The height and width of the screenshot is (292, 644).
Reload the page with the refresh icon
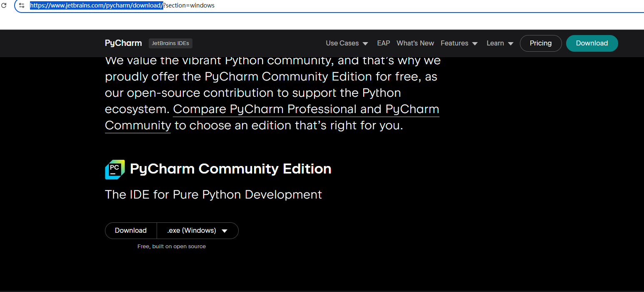click(x=4, y=5)
